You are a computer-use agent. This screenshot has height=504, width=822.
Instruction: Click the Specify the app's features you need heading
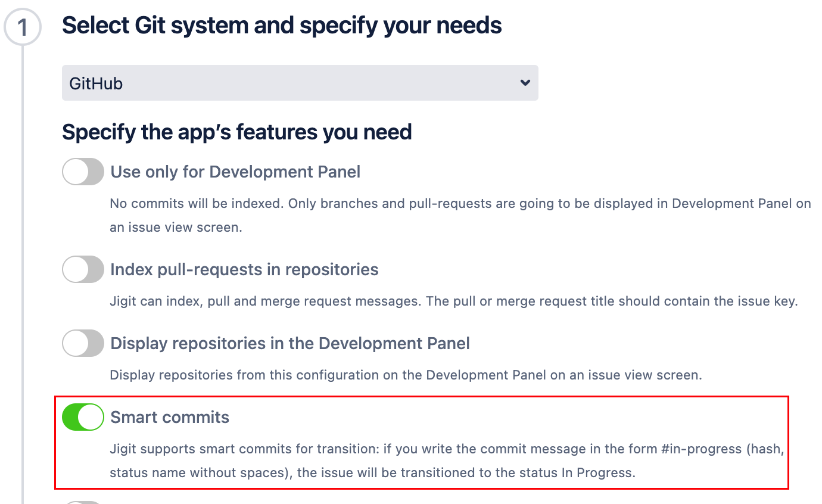click(x=236, y=132)
